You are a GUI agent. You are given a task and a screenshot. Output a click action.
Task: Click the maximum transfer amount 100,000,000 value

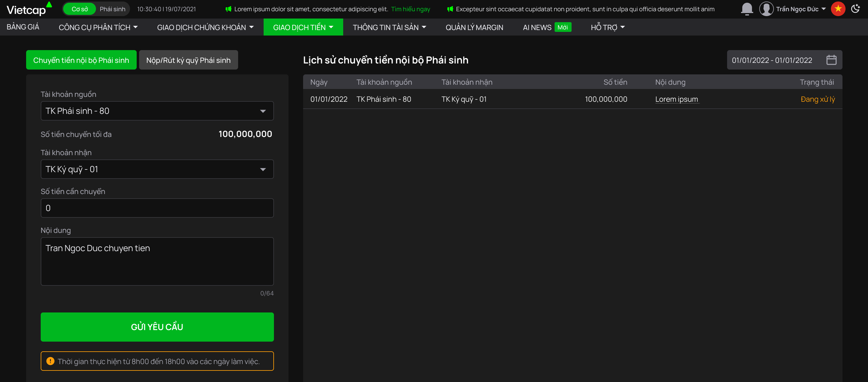(x=245, y=134)
